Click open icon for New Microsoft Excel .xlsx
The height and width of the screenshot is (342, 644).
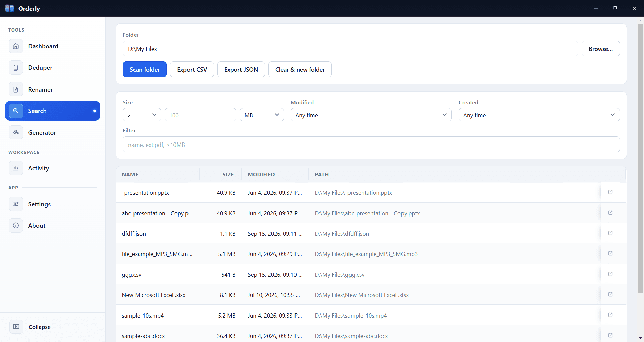click(x=610, y=294)
